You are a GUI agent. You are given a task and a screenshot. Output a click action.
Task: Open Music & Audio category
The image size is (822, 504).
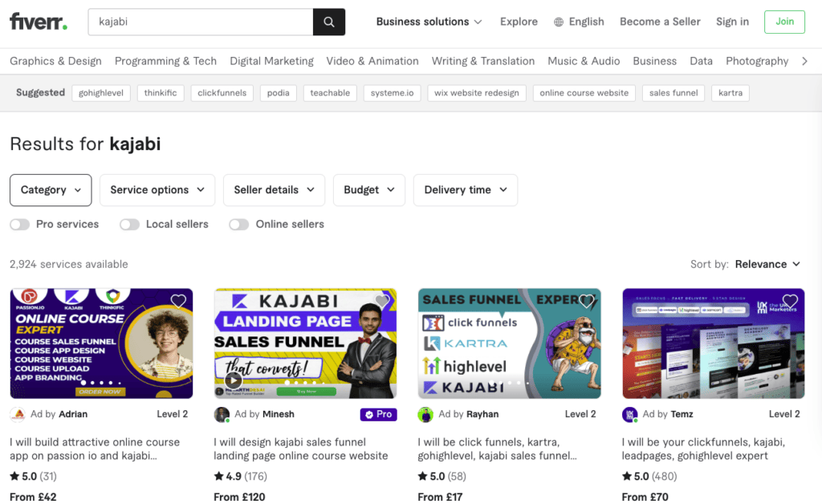click(584, 61)
